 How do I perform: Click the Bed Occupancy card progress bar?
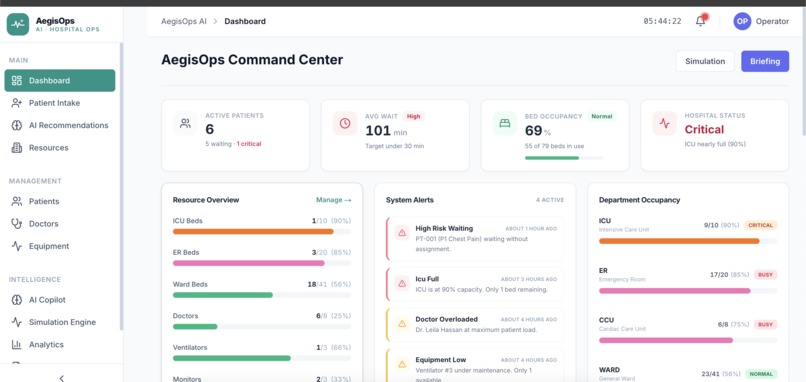tap(564, 158)
